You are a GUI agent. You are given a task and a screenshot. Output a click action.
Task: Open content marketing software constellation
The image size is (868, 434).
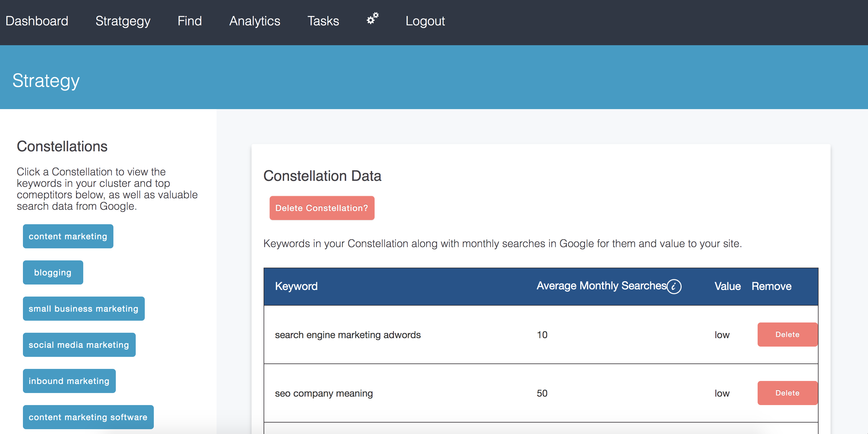(x=88, y=417)
